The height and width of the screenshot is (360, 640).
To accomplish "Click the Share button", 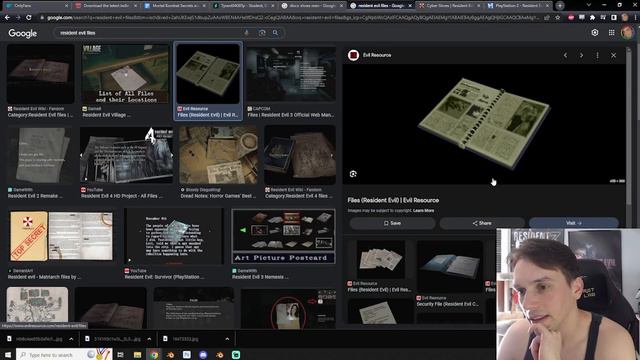I will pos(482,223).
